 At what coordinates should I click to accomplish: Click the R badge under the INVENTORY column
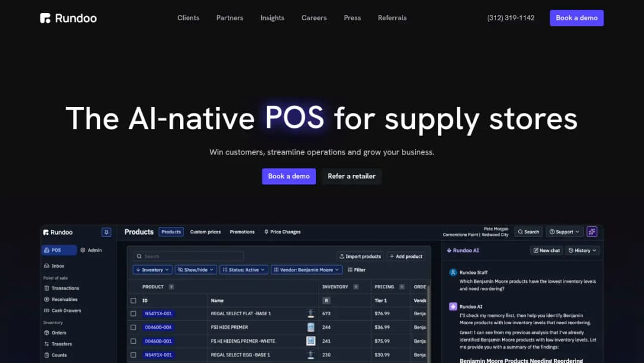point(326,300)
